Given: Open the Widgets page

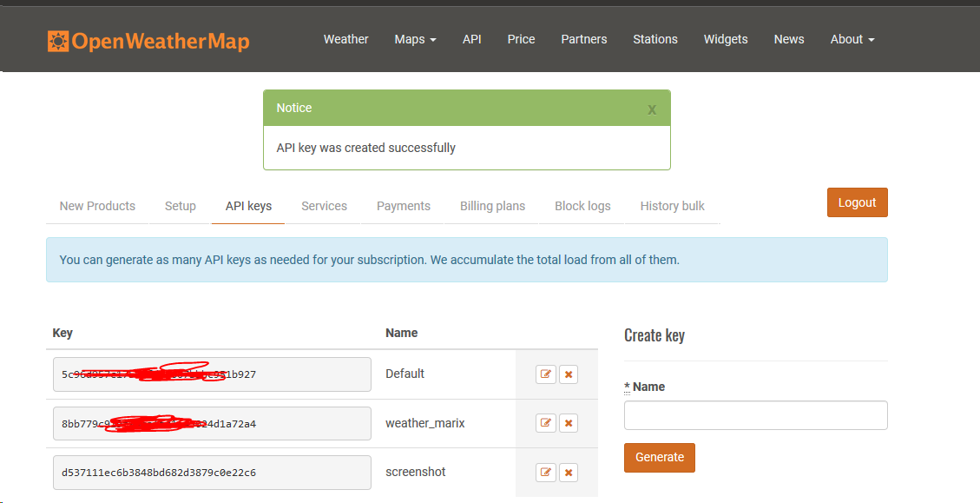Looking at the screenshot, I should click(726, 39).
